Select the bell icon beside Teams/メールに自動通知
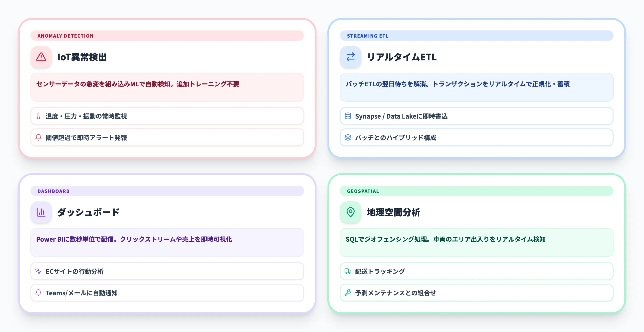The height and width of the screenshot is (332, 644). pos(38,293)
